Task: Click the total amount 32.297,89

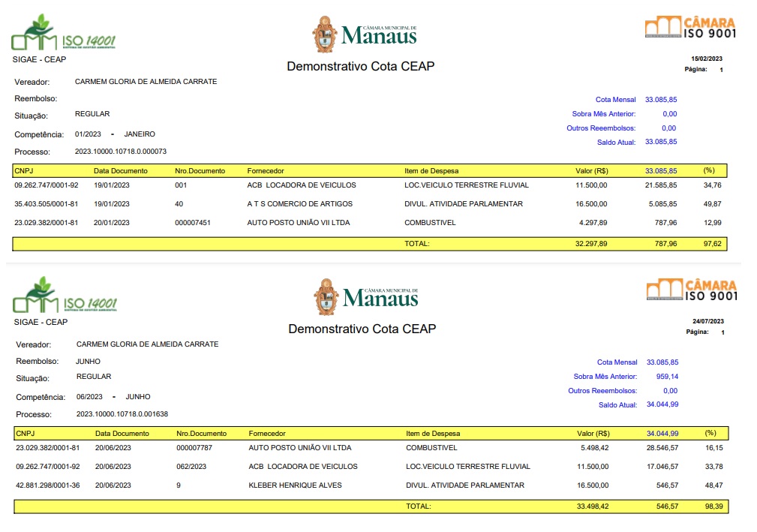Action: point(591,244)
